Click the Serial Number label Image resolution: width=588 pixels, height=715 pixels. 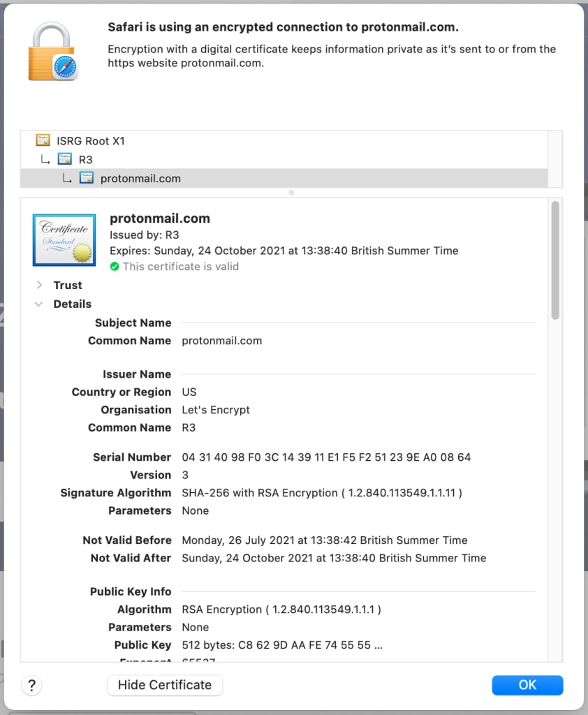132,457
